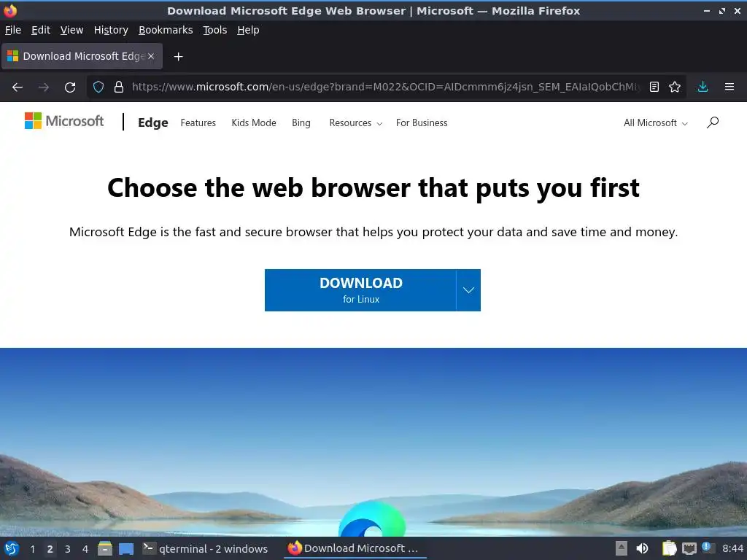This screenshot has height=560, width=747.
Task: Go back using the back arrow
Action: point(18,87)
